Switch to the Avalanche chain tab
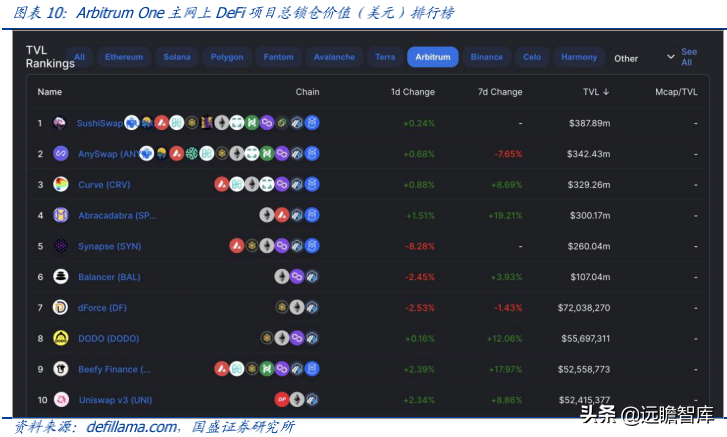The height and width of the screenshot is (437, 727). click(334, 57)
